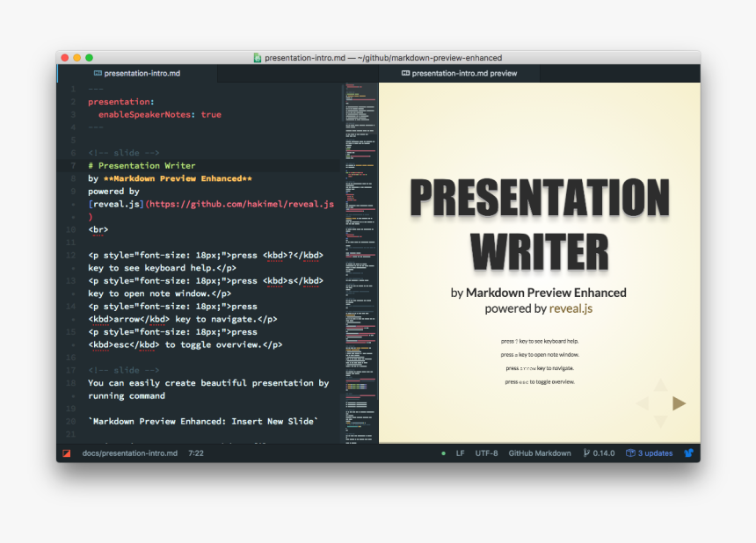Place cursor on 'enableSpeakerNotes: true' line

(x=160, y=115)
